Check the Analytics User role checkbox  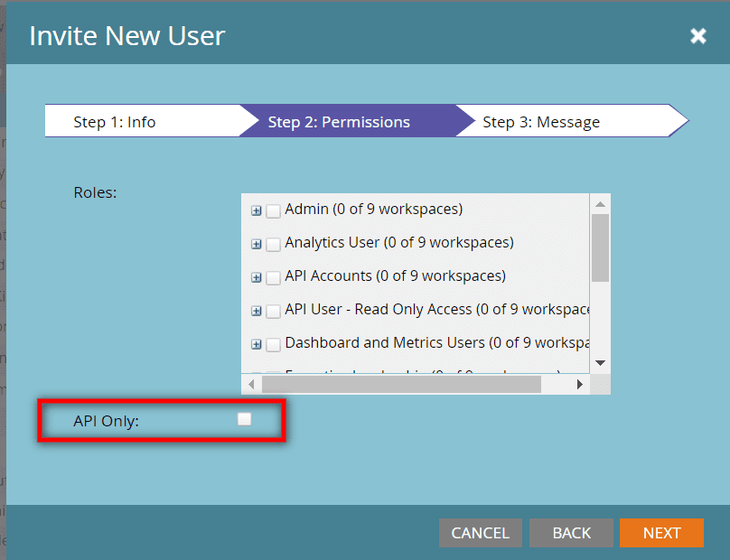point(273,245)
